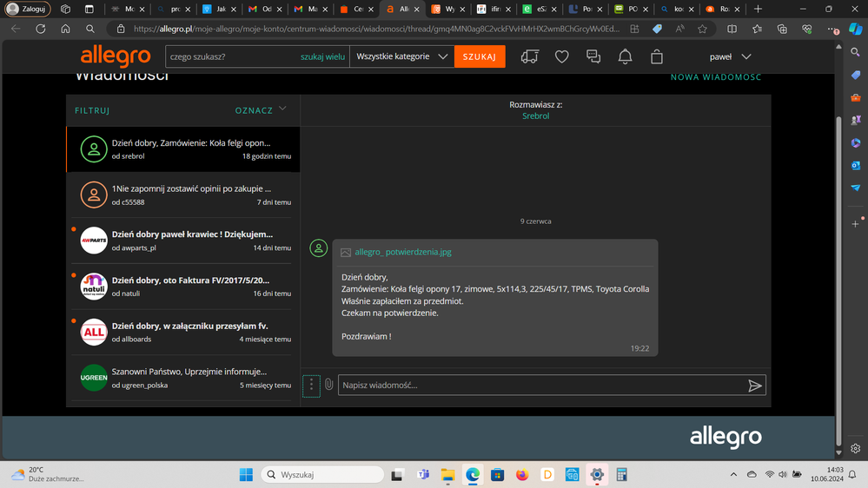Open message from natuli with Faktura
This screenshot has width=868, height=488.
[183, 287]
